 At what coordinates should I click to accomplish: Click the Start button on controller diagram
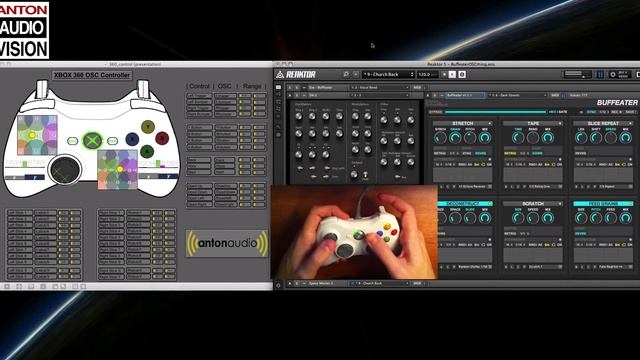112,141
